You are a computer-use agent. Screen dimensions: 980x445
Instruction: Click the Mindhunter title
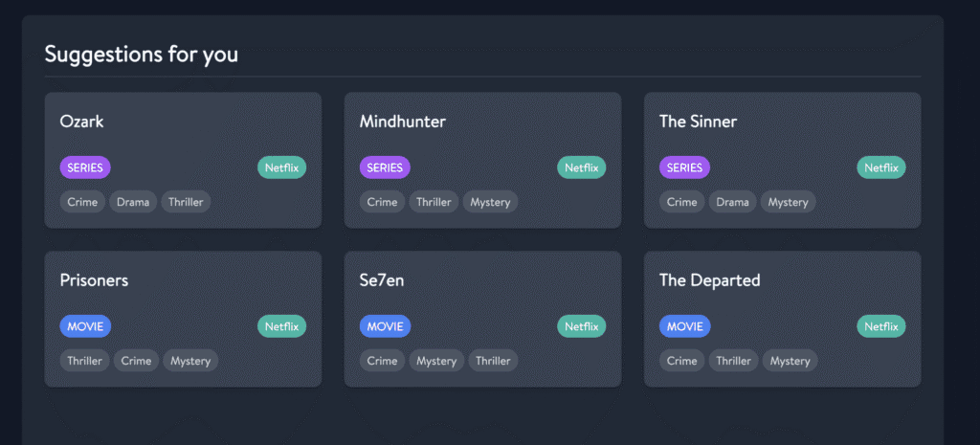tap(402, 122)
